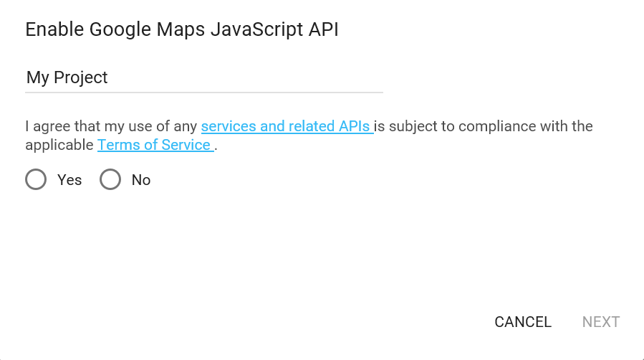644x360 pixels.
Task: Proceed to next step with NEXT
Action: (601, 322)
